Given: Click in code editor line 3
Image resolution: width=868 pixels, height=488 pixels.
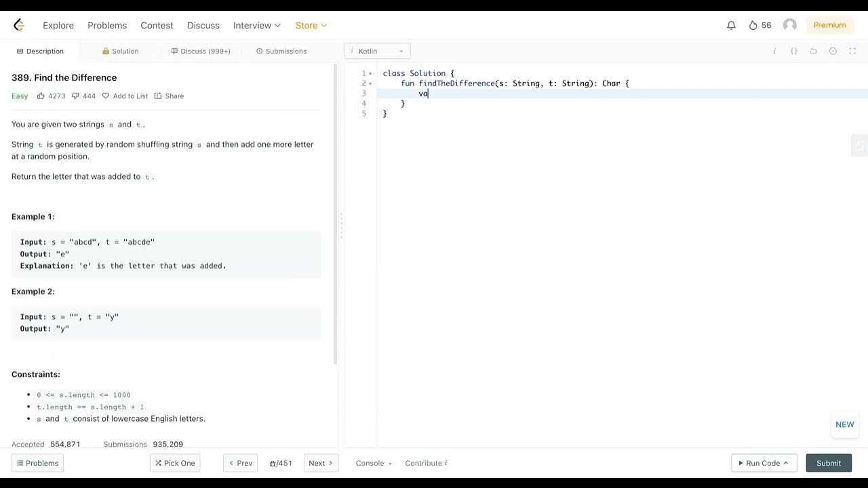Looking at the screenshot, I should click(623, 94).
